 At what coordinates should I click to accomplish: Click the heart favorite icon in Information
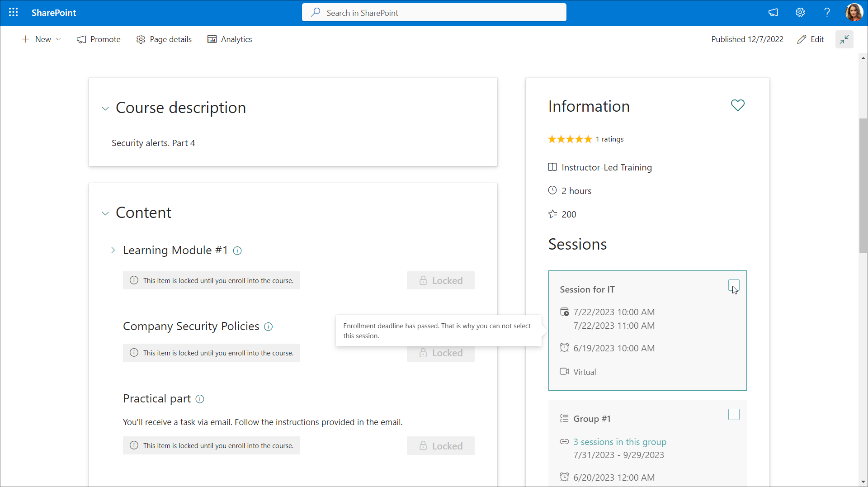click(x=737, y=105)
